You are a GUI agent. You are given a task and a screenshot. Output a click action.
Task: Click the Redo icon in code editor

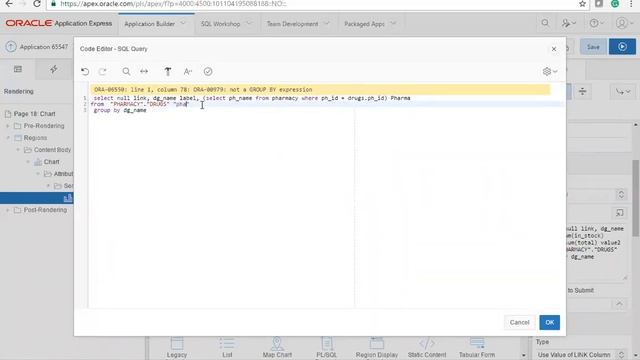pyautogui.click(x=102, y=71)
